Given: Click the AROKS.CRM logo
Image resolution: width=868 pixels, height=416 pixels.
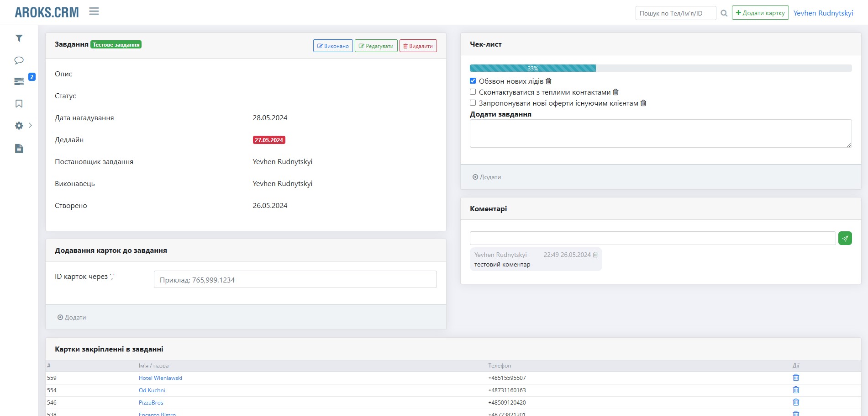Looking at the screenshot, I should [x=47, y=12].
